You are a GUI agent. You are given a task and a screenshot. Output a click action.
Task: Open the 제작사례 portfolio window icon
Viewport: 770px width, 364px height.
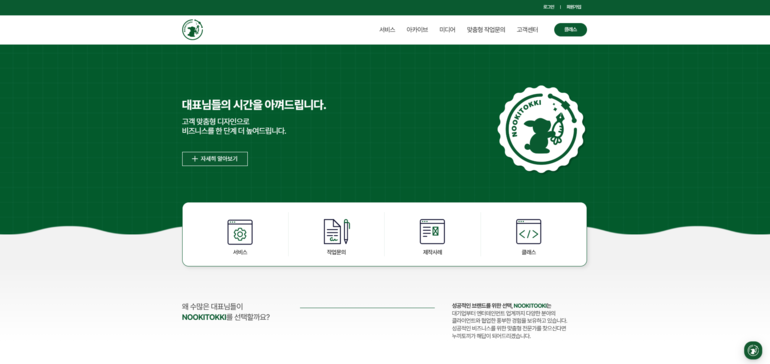[x=432, y=231]
